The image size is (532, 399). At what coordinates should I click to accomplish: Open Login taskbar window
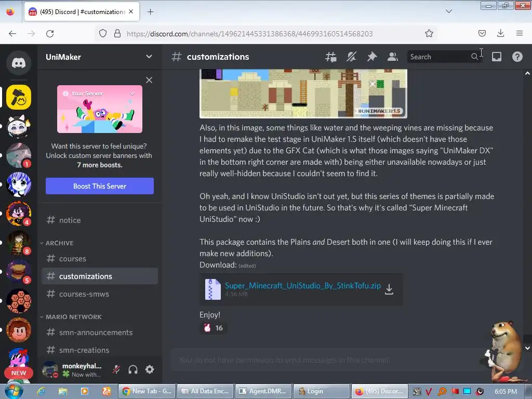point(321,391)
